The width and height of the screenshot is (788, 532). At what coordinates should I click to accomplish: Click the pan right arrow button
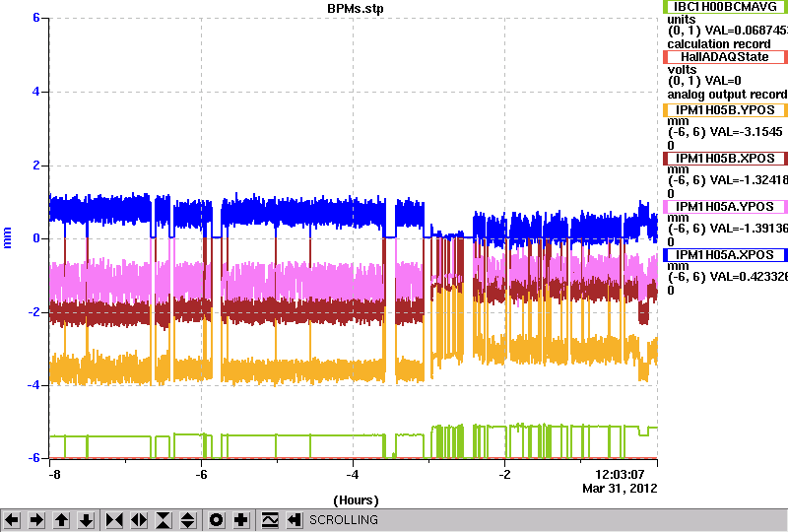(x=36, y=520)
